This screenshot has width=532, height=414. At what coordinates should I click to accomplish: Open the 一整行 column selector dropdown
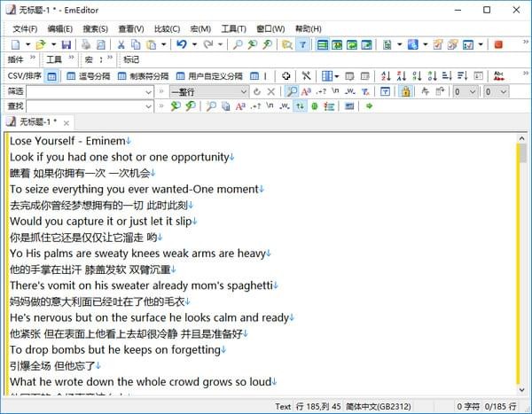[244, 91]
